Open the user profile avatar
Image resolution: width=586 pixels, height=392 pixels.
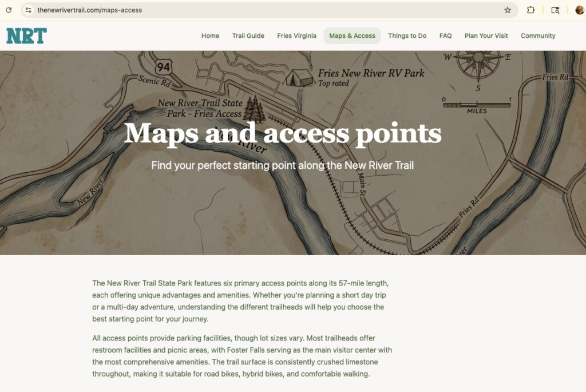[580, 10]
